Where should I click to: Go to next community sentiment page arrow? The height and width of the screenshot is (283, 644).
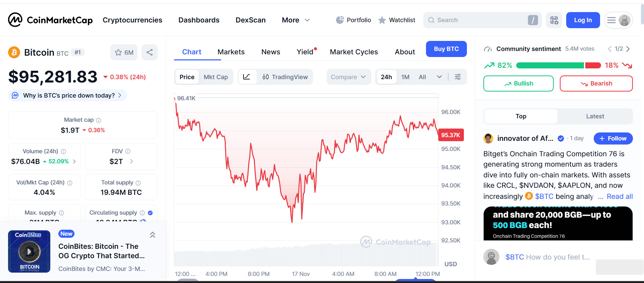pyautogui.click(x=628, y=49)
